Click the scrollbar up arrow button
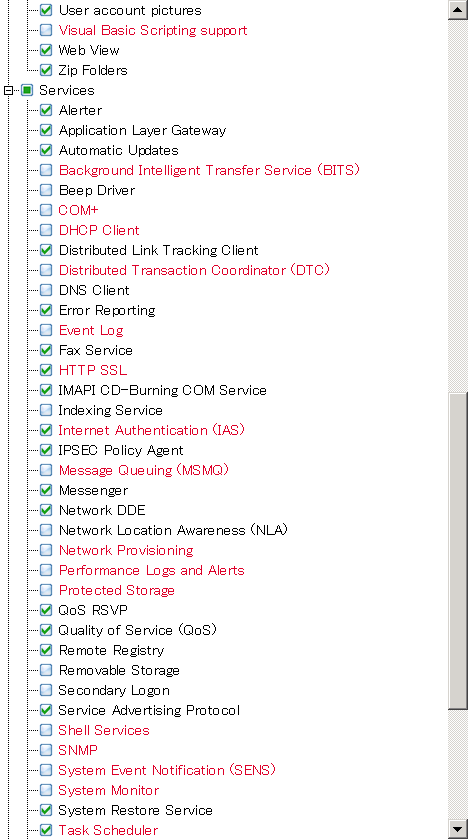The height and width of the screenshot is (839, 468). click(458, 9)
